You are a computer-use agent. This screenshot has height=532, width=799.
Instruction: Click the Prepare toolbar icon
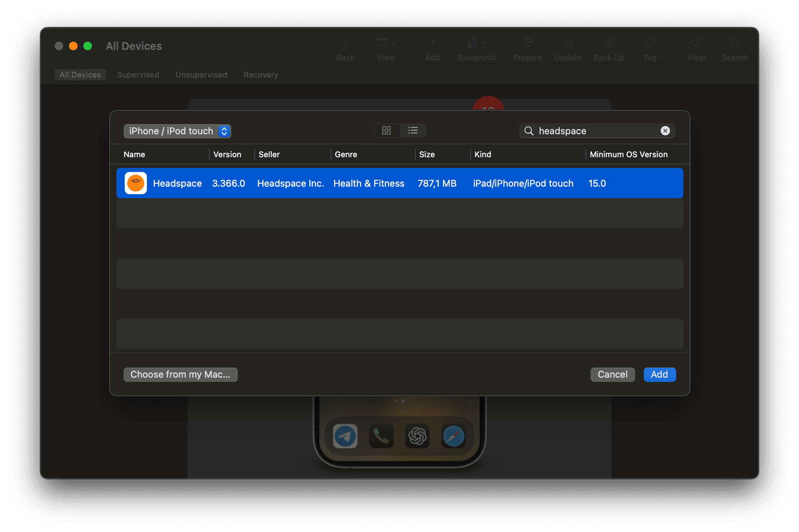pyautogui.click(x=527, y=42)
